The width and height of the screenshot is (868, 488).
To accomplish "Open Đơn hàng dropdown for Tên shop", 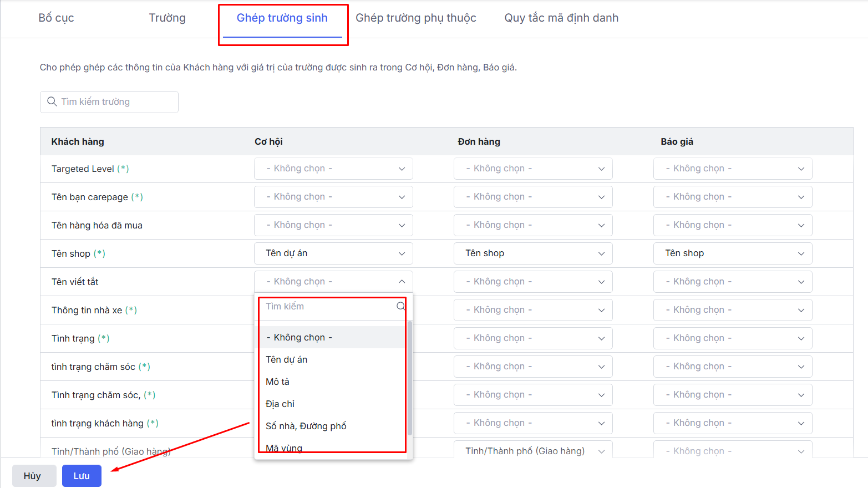I will tap(533, 253).
